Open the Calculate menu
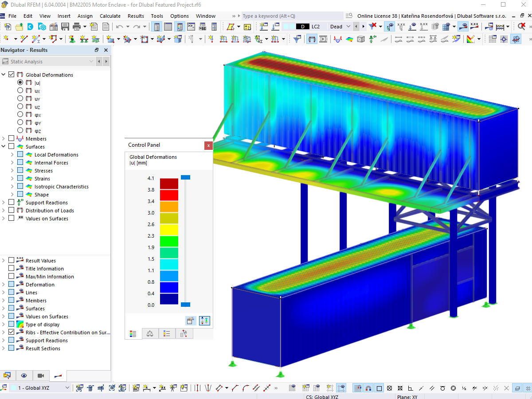 [x=110, y=16]
